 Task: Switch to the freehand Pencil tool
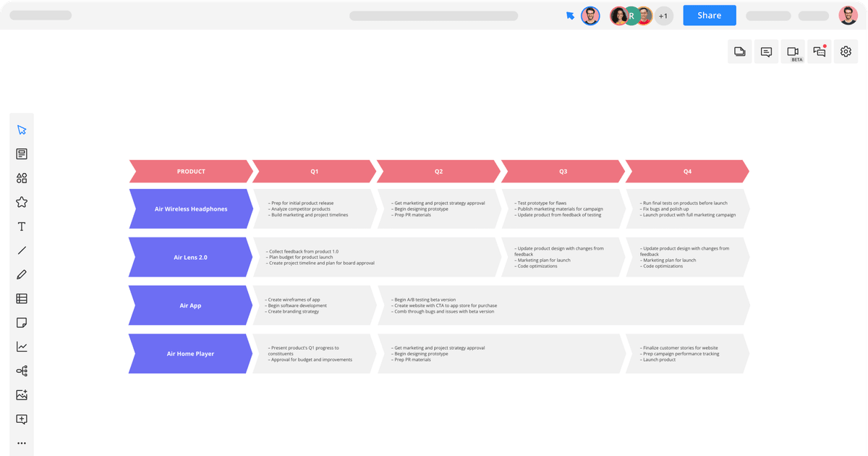click(x=22, y=274)
